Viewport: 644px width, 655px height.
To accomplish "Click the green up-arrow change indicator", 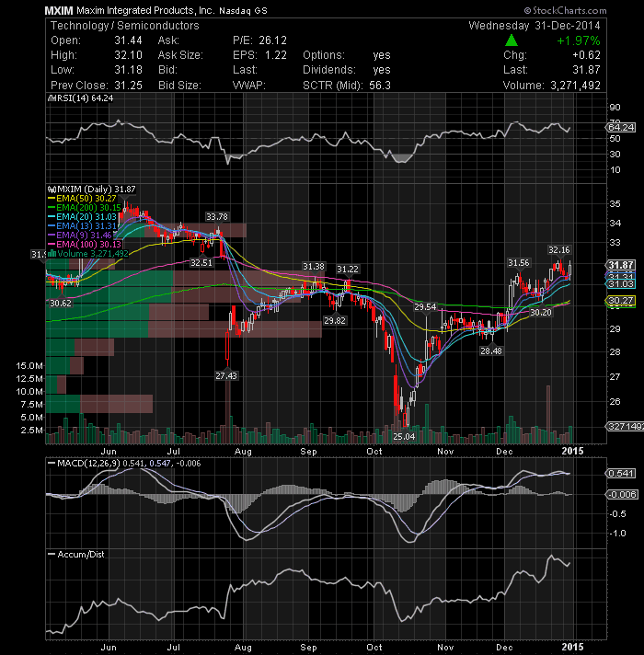I will click(512, 40).
